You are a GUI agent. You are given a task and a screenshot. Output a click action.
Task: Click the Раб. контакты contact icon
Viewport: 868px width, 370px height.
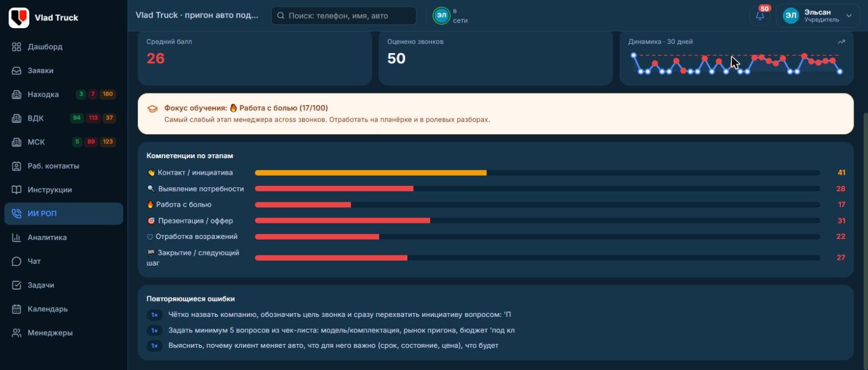17,166
